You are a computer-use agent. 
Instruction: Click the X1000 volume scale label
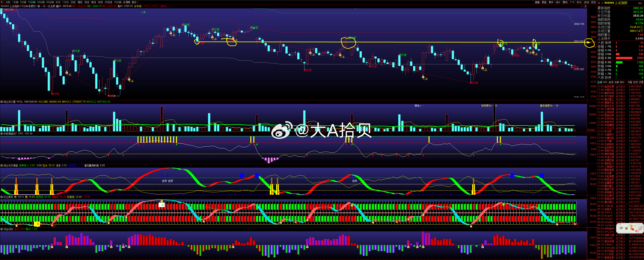coord(591,130)
